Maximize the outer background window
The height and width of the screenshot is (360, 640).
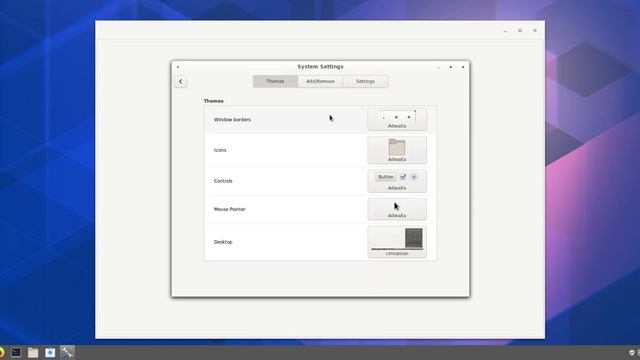pos(520,30)
